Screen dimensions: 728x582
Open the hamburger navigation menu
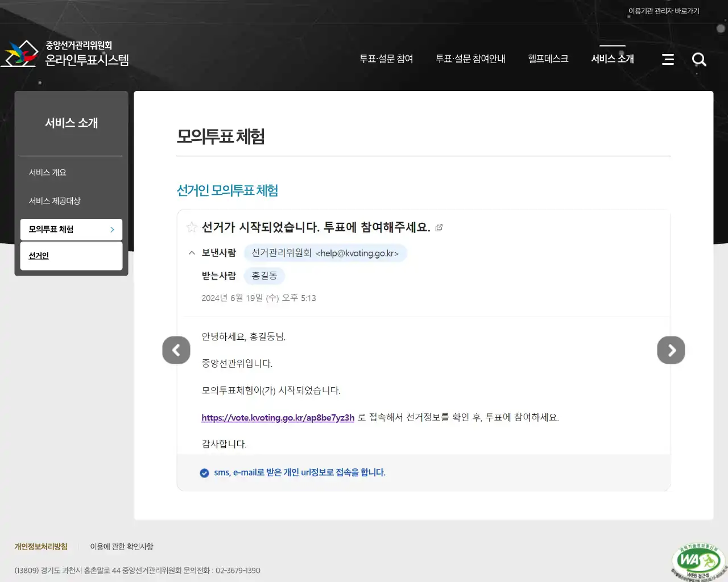pos(668,59)
